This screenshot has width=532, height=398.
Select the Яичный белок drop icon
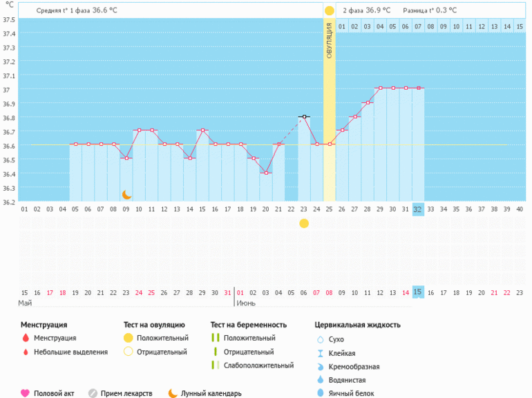coord(320,393)
